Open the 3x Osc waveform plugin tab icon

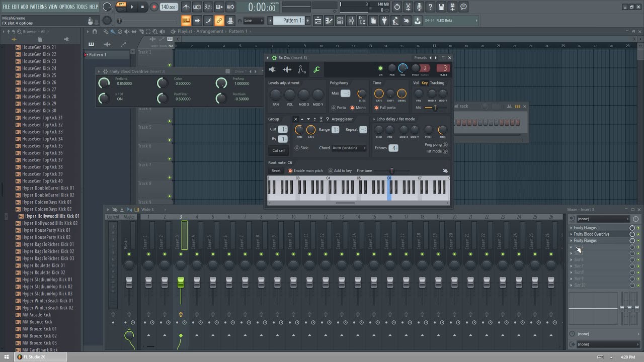tap(287, 70)
